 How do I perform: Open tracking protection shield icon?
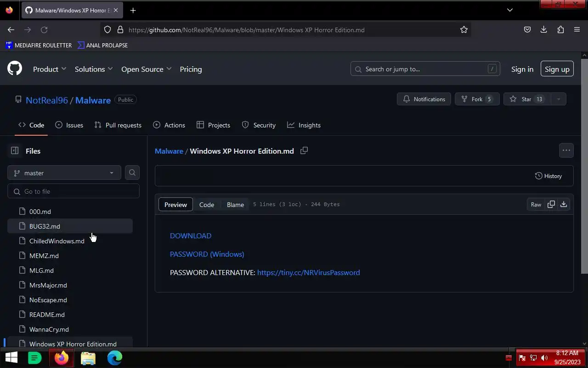point(107,29)
